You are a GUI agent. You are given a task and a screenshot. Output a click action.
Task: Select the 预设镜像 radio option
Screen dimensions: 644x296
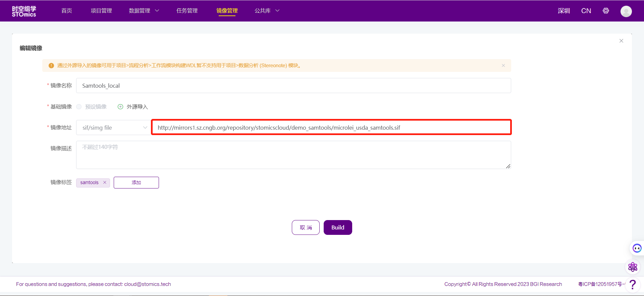coord(79,107)
